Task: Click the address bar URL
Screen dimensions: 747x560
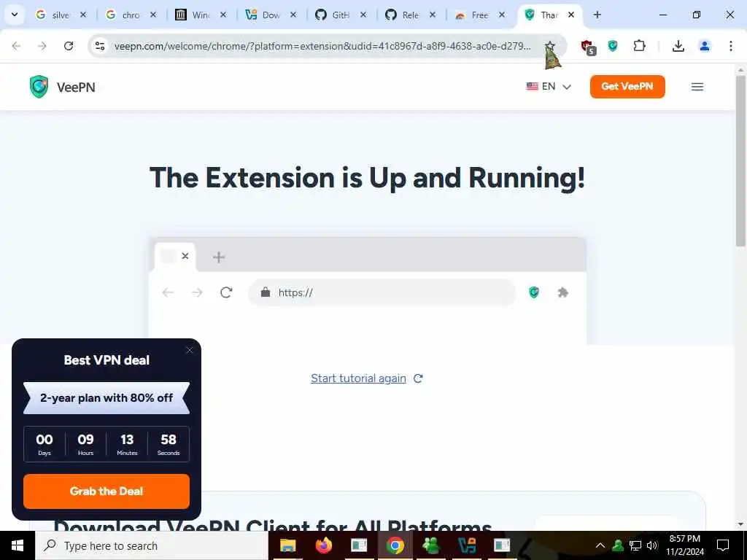Action: (x=322, y=46)
